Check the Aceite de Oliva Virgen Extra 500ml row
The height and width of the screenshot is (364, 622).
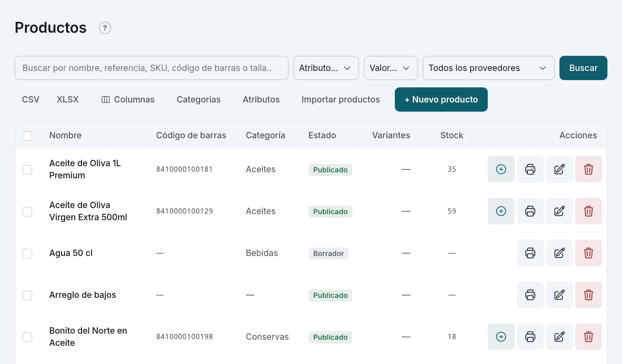point(27,211)
